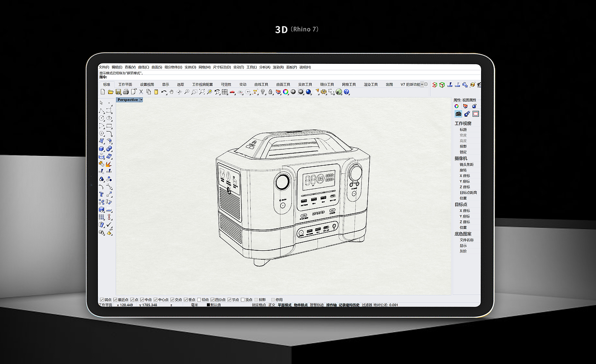Click the Undo arrow icon
The height and width of the screenshot is (364, 596).
pos(164,92)
